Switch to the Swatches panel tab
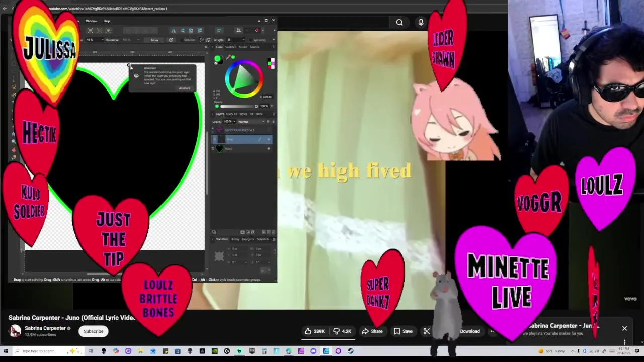This screenshot has height=362, width=644. tap(230, 47)
